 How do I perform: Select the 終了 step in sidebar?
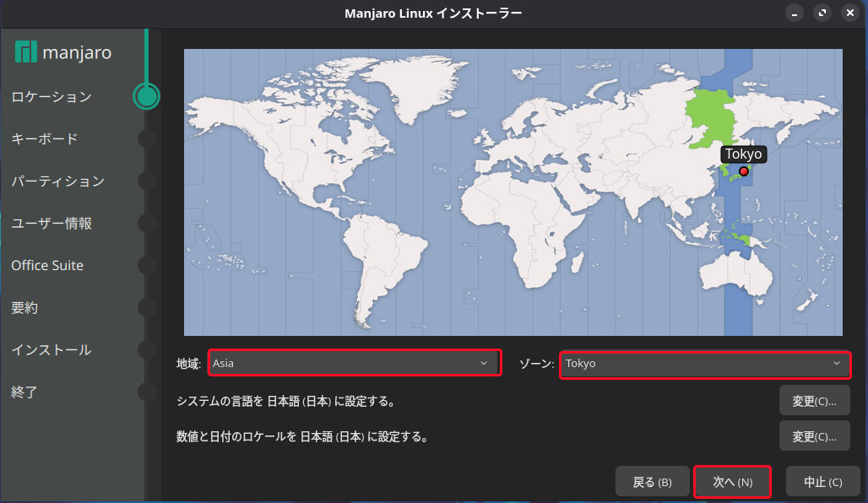click(x=24, y=392)
